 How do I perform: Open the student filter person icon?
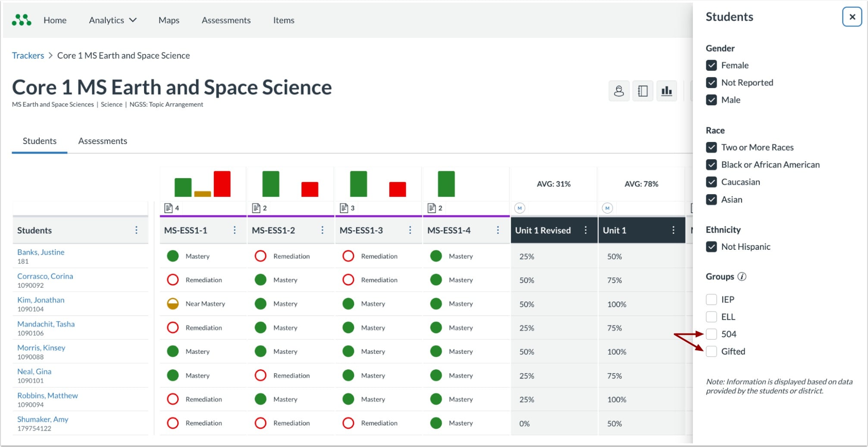(x=619, y=91)
